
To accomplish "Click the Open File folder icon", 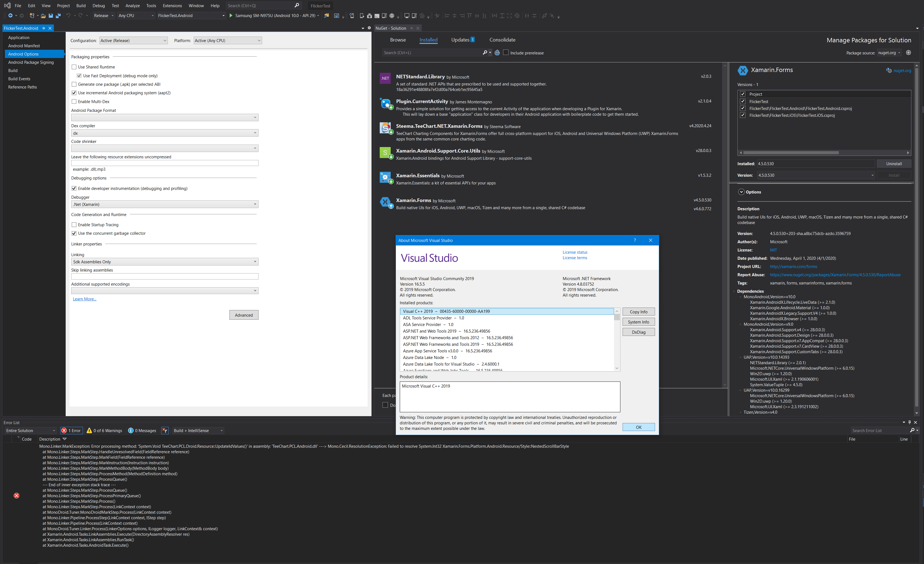I will tap(43, 15).
